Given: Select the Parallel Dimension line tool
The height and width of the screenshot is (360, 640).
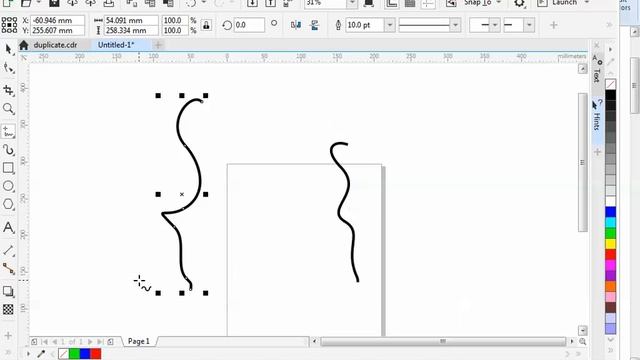Looking at the screenshot, I should point(9,250).
